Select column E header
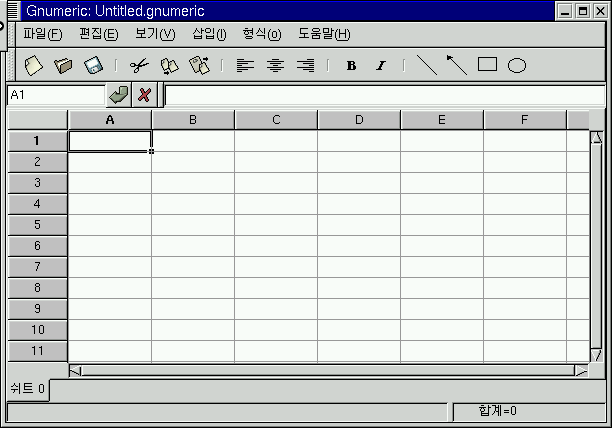The height and width of the screenshot is (428, 612). coord(442,120)
